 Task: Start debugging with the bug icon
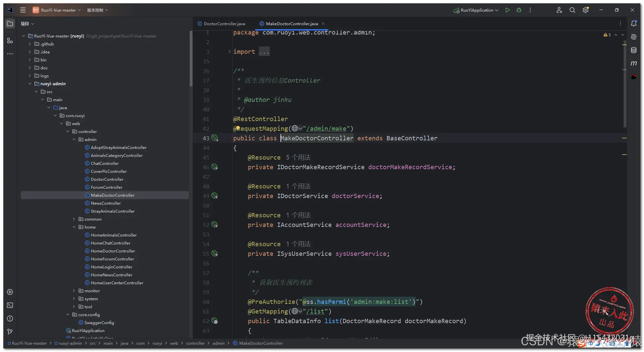(519, 10)
